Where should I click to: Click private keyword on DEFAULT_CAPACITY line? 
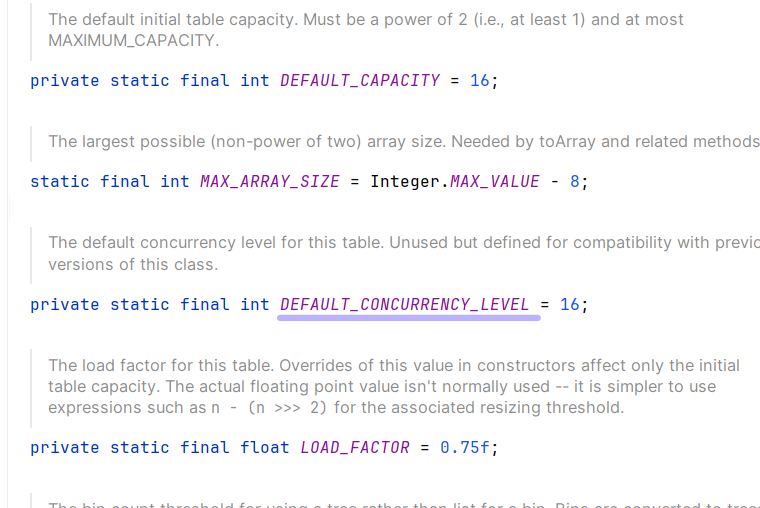point(65,81)
